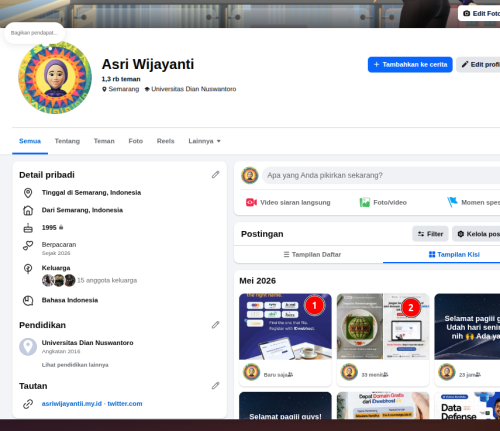
Task: Open the Filter for postingan
Action: [x=430, y=234]
